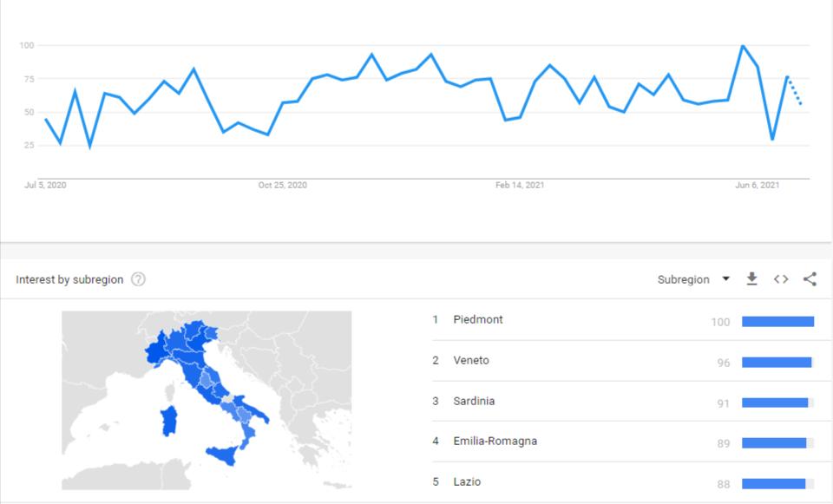Share the Interest by subregion chart
Screen dimensions: 833x504
click(x=810, y=278)
